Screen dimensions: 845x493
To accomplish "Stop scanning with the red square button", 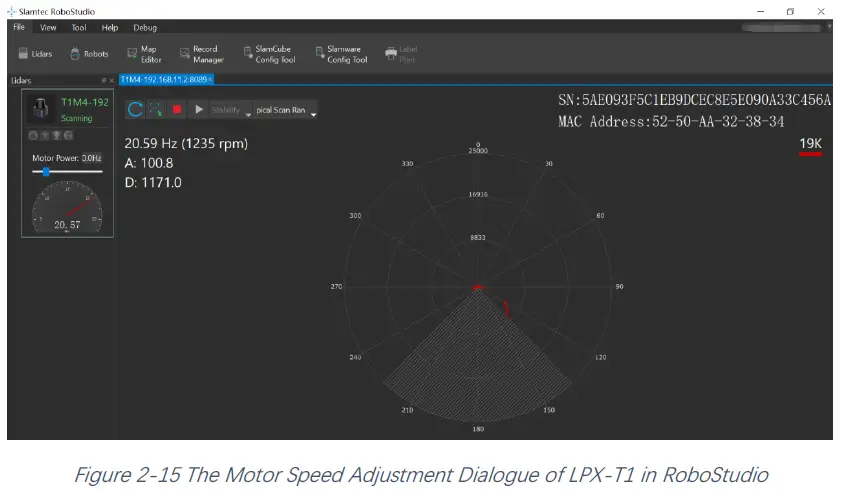I will tap(176, 109).
